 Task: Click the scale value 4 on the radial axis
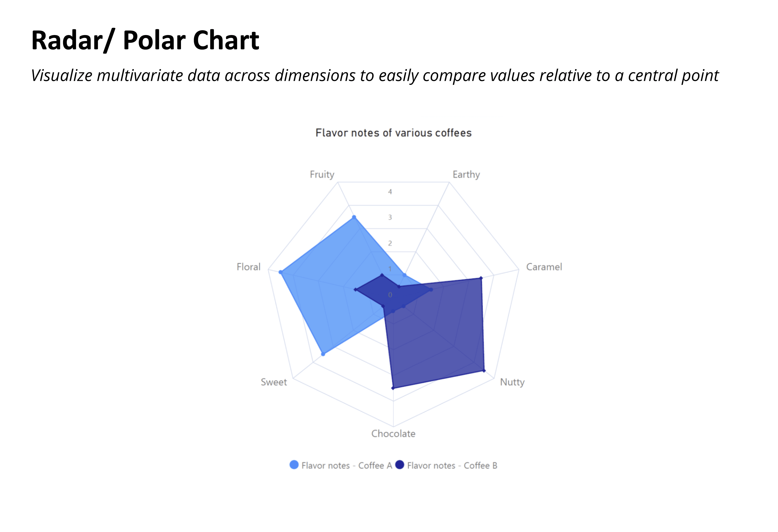pos(390,192)
